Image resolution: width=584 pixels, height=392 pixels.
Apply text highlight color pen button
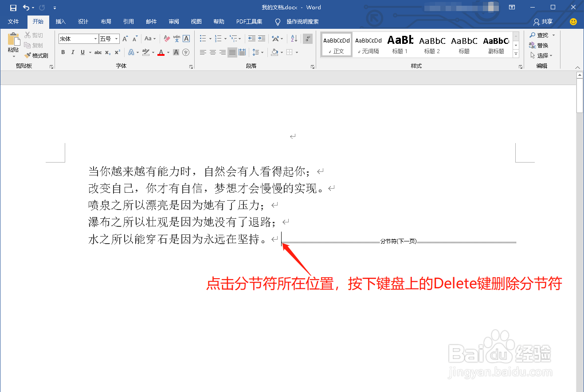[x=146, y=52]
